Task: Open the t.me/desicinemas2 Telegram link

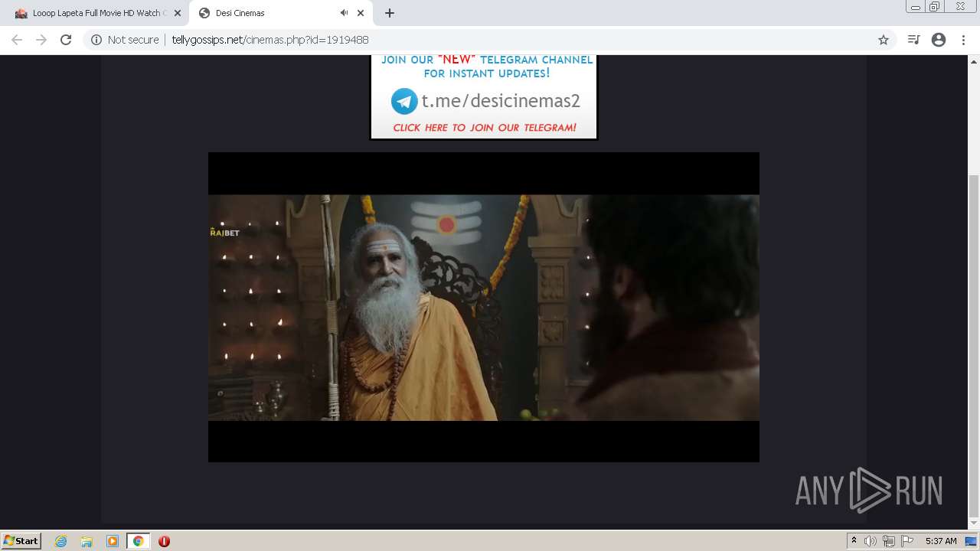Action: click(501, 101)
